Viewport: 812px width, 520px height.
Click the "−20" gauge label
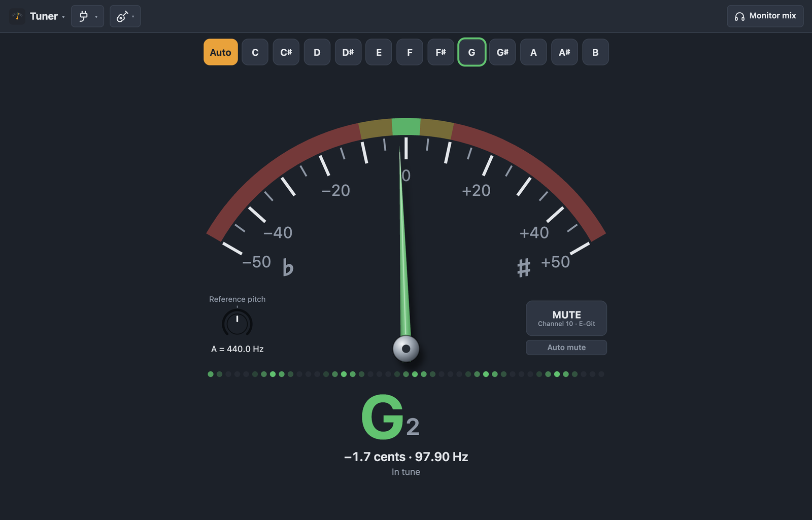click(x=336, y=190)
